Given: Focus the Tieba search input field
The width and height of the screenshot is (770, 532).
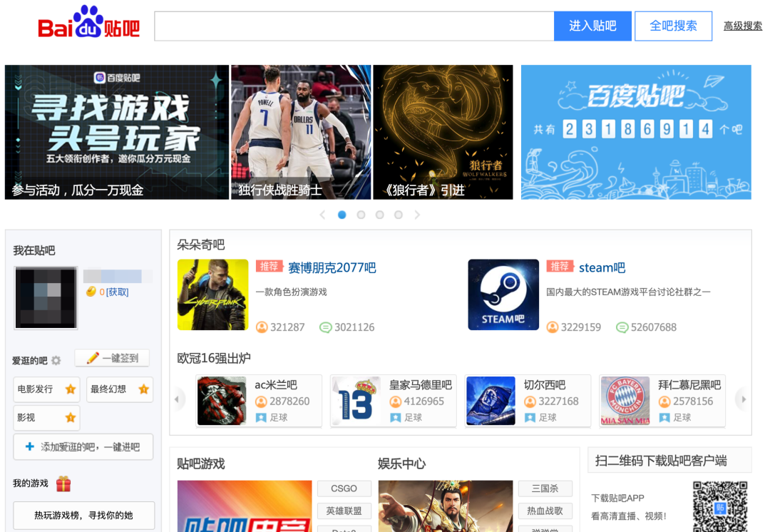Looking at the screenshot, I should coord(354,26).
